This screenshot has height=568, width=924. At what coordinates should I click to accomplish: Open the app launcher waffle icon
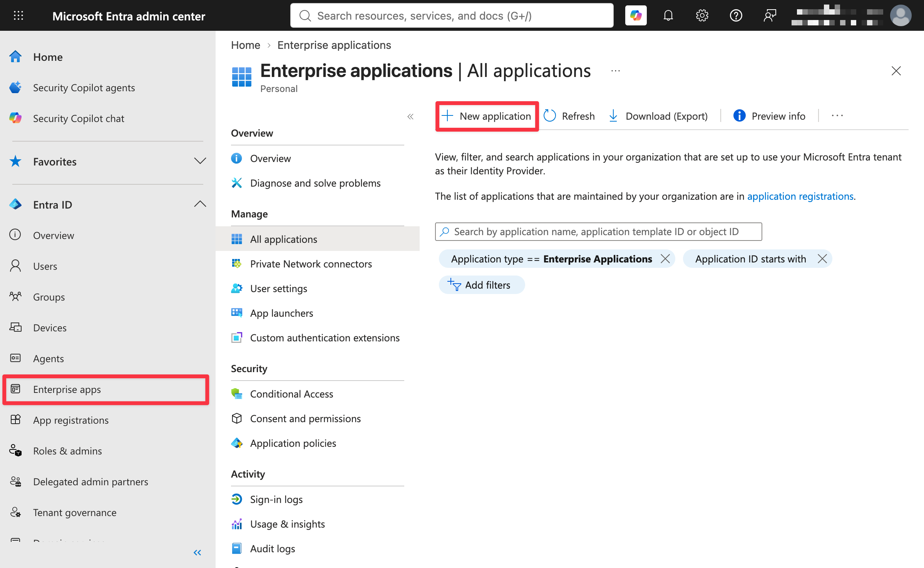pyautogui.click(x=18, y=15)
